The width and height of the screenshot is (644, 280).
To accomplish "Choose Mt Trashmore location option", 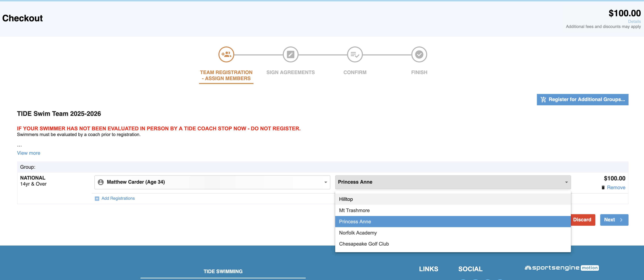I will click(x=354, y=210).
